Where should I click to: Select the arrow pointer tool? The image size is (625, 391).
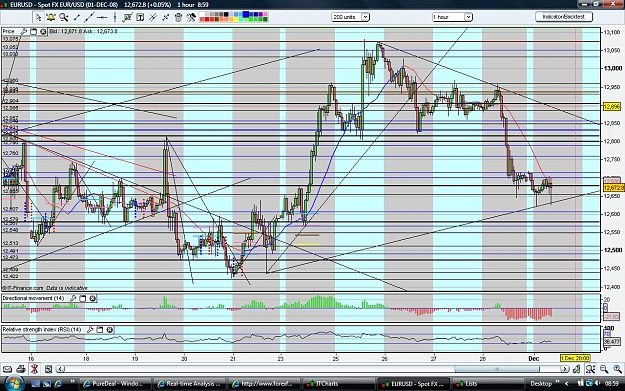(x=38, y=17)
